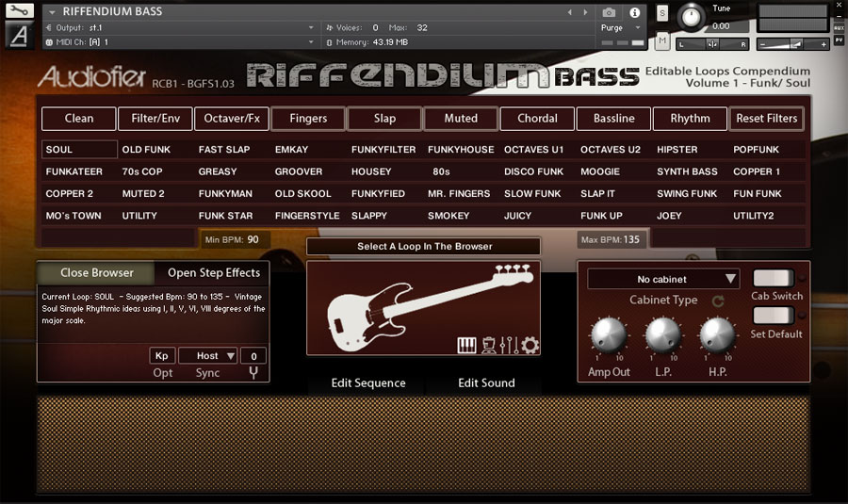The width and height of the screenshot is (848, 504).
Task: Go to previous instrument preset arrow
Action: pyautogui.click(x=569, y=12)
